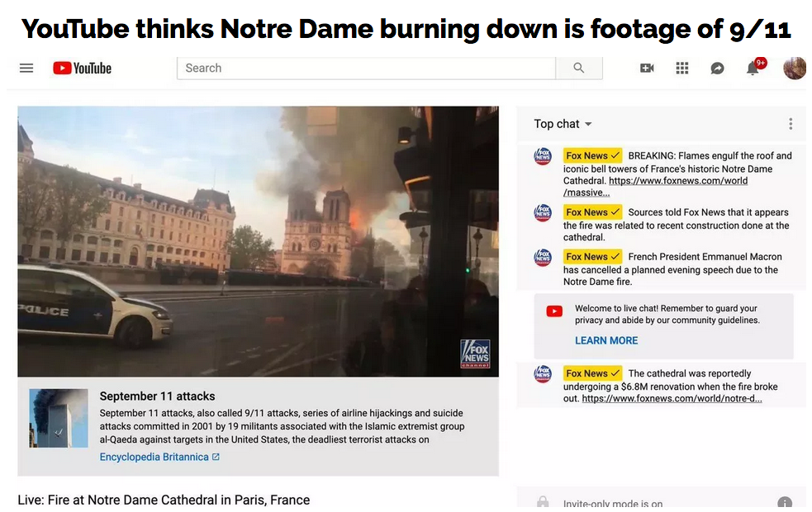
Task: Click the lock icon by invite-only mode
Action: tap(543, 502)
